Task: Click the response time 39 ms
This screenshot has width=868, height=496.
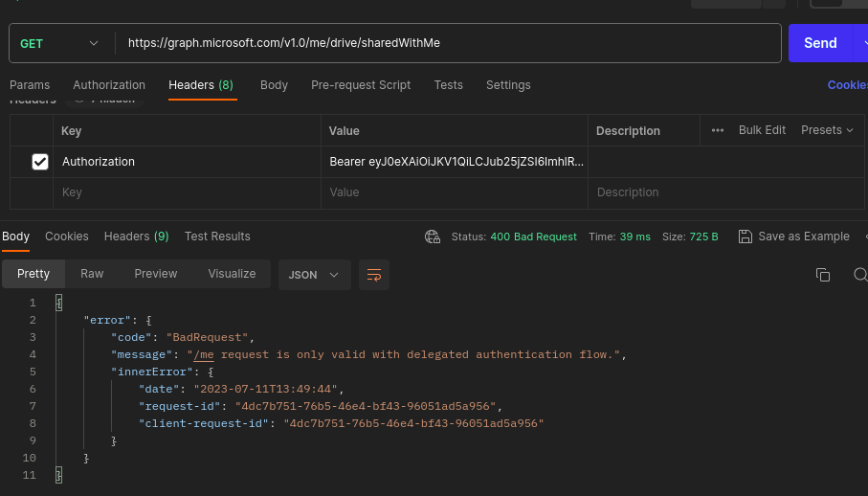Action: [x=634, y=237]
